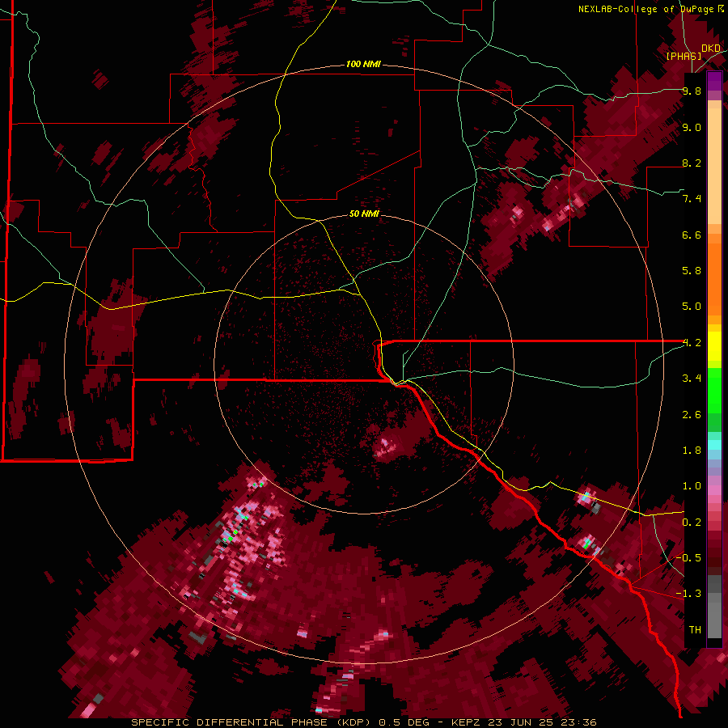The height and width of the screenshot is (728, 728).
Task: Click the NEXLAB-College of DuPage watermark text
Action: 651,9
